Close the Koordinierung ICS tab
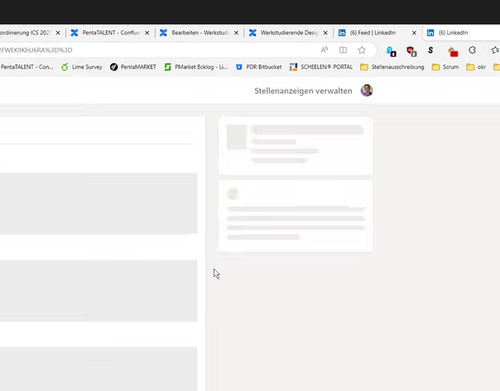This screenshot has height=391, width=500. pos(58,33)
